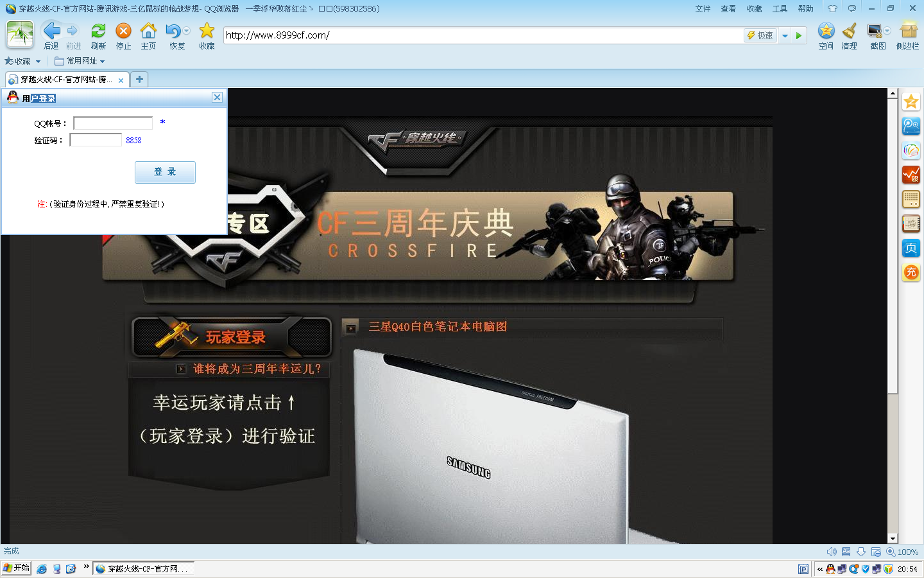Open a new tab with plus button

point(139,79)
